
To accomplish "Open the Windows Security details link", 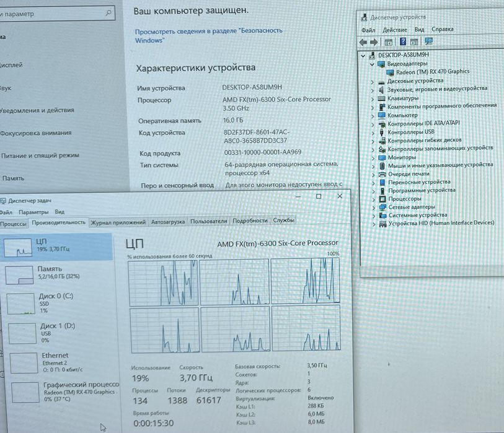I will click(x=208, y=36).
